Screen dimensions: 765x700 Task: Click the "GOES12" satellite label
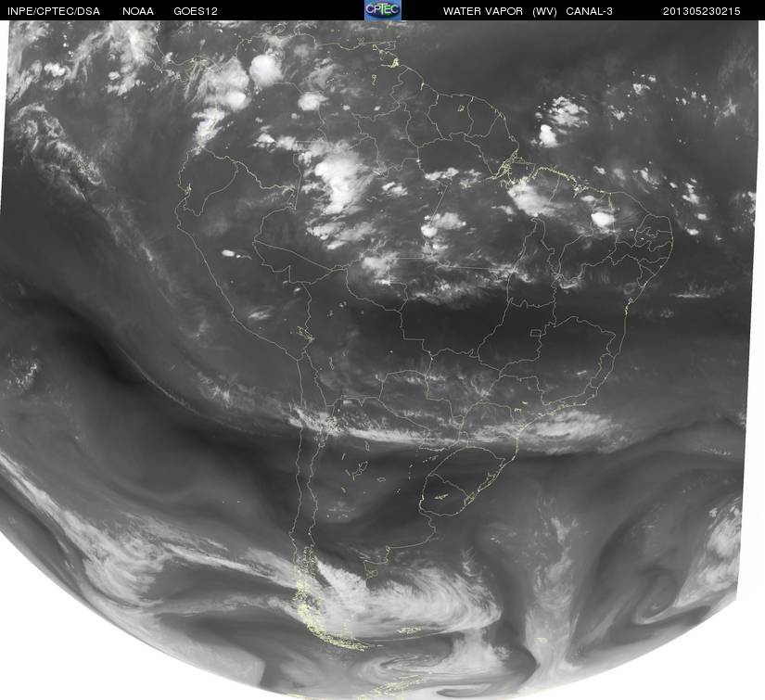(196, 11)
